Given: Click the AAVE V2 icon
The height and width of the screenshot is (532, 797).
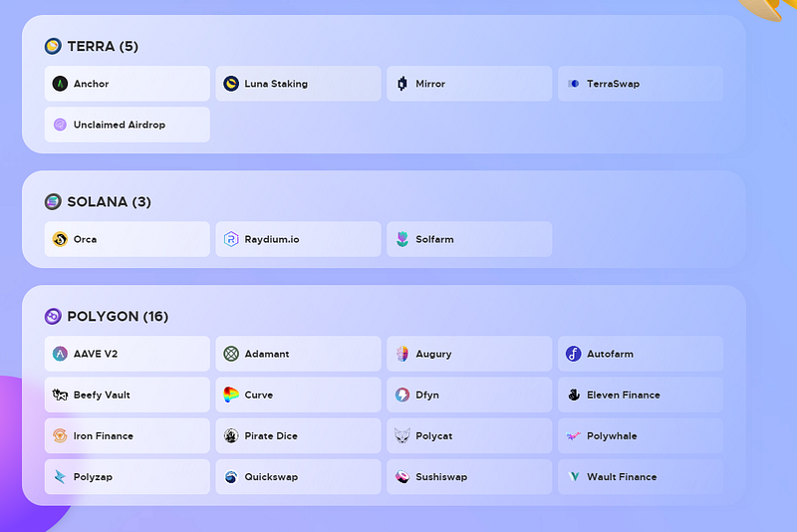Looking at the screenshot, I should (x=60, y=353).
